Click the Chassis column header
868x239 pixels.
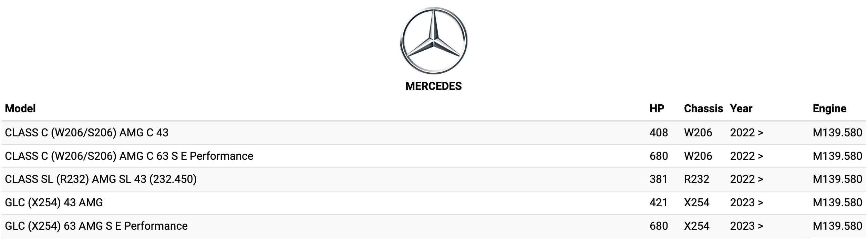click(x=703, y=108)
